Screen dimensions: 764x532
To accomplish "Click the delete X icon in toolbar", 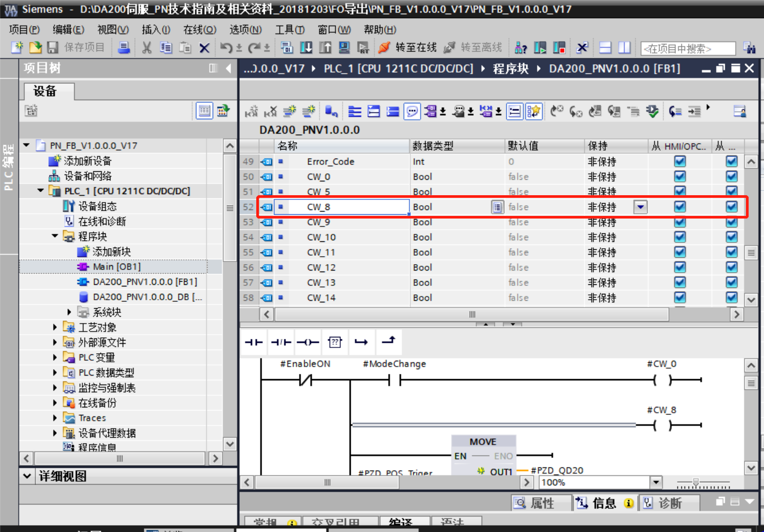I will 204,48.
